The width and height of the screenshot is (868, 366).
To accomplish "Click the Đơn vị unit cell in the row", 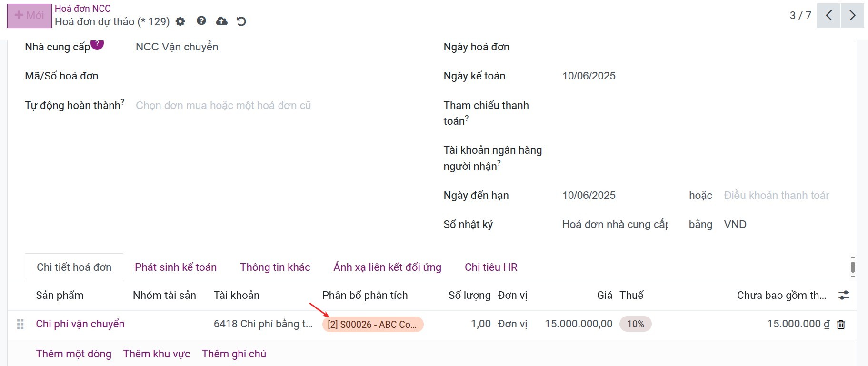I will [x=512, y=325].
